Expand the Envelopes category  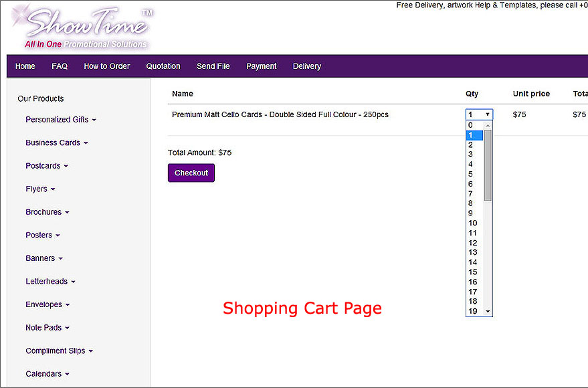tap(47, 304)
